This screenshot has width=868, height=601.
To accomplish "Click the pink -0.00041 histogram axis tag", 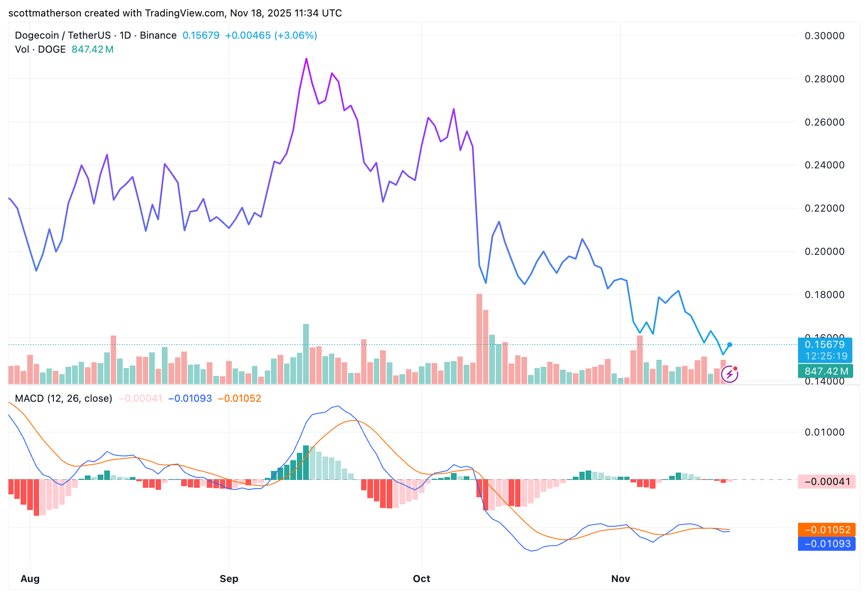I will (x=827, y=482).
